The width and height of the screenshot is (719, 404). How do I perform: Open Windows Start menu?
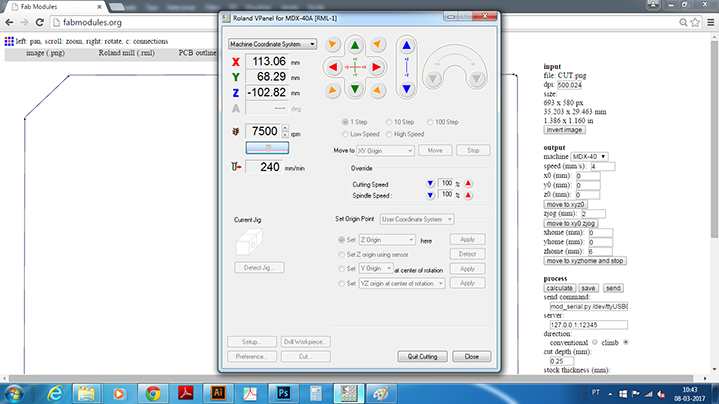pos(14,394)
